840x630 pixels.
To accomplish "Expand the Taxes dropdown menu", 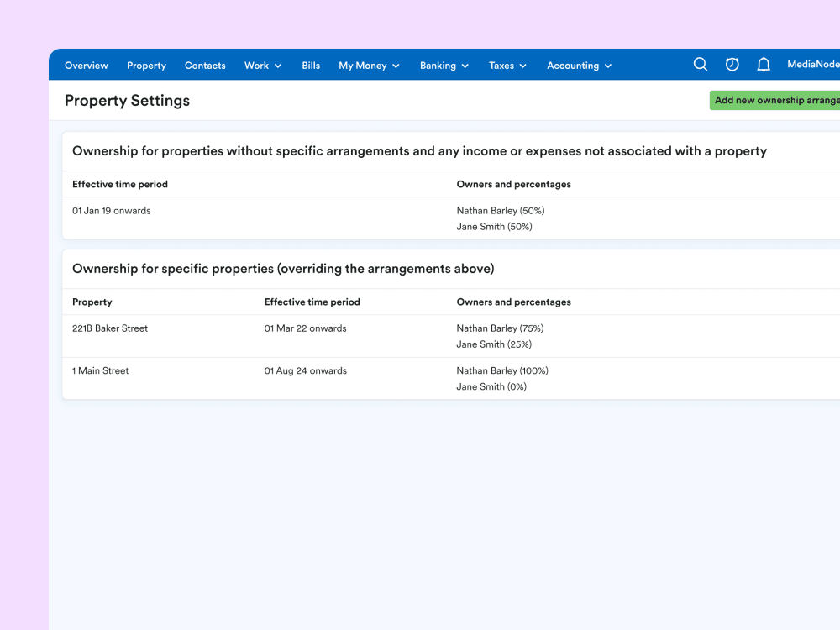I will tap(507, 66).
